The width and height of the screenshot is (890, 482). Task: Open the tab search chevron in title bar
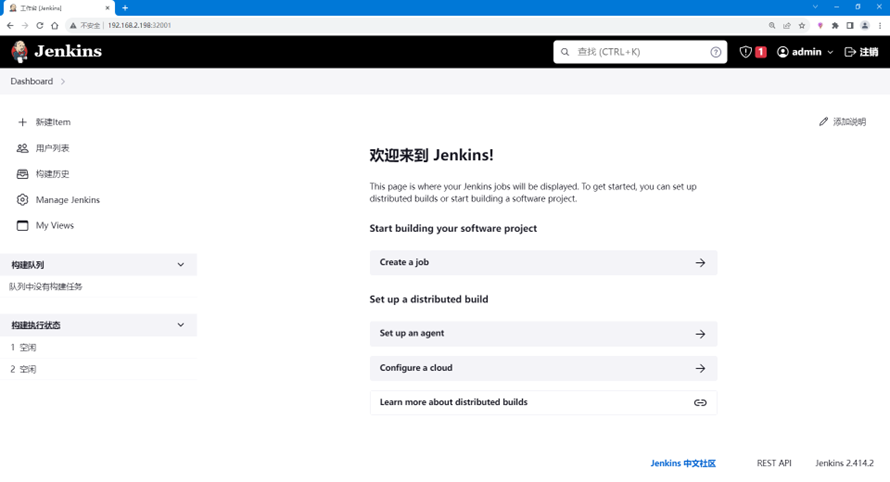coord(815,7)
